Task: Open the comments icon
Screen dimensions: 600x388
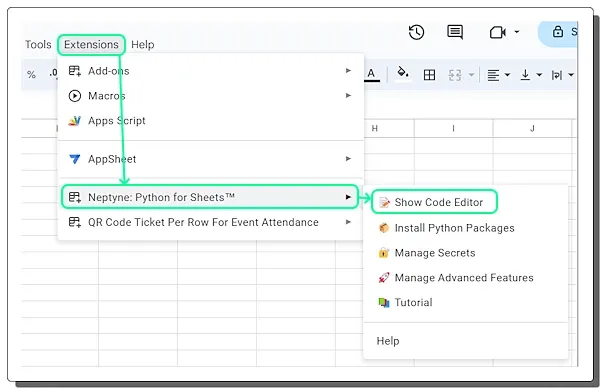Action: (455, 32)
